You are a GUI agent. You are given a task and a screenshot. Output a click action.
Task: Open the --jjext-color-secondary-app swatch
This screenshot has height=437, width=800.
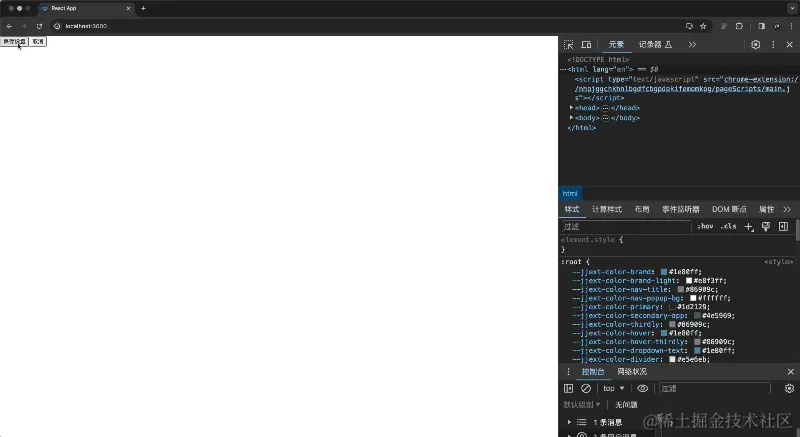click(x=697, y=316)
